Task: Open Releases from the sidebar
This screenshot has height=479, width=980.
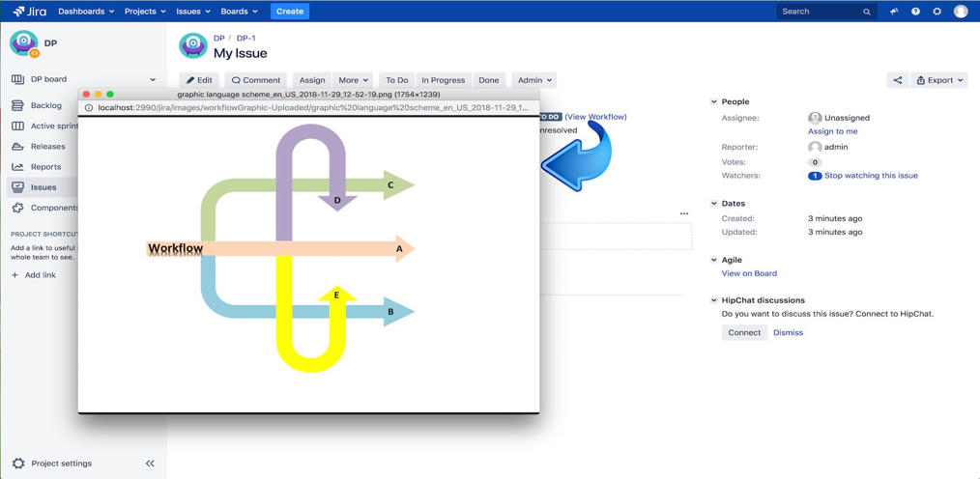Action: 47,146
